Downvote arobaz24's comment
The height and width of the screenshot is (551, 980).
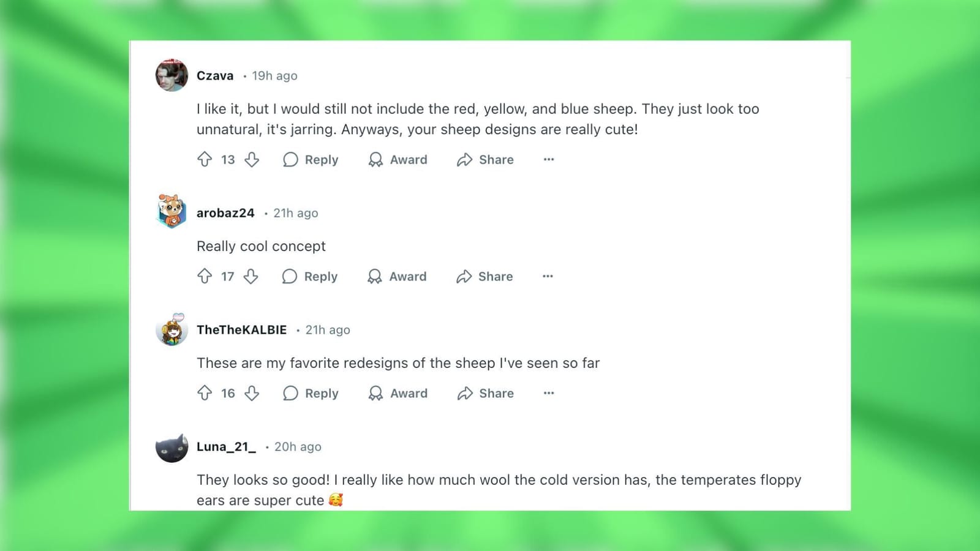click(x=252, y=276)
